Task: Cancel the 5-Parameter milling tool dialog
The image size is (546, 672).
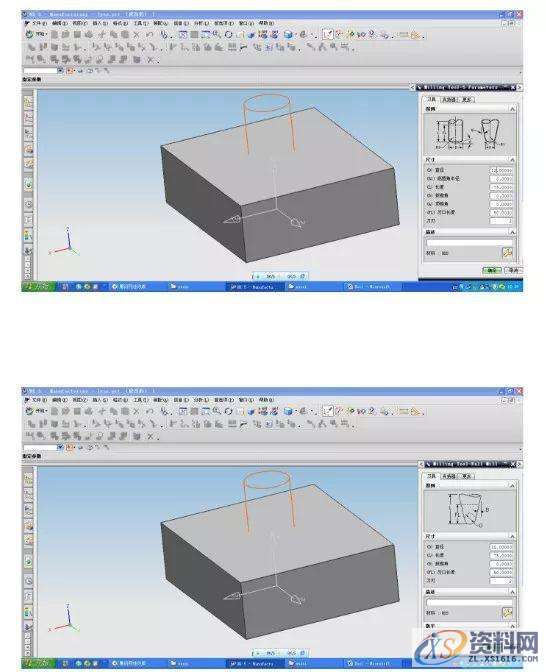Action: (513, 270)
